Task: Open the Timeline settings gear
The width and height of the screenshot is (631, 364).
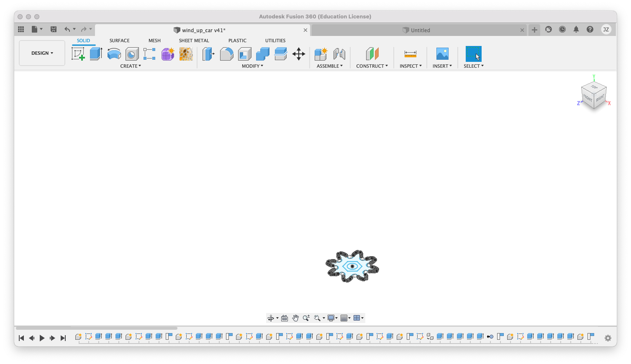Action: [x=608, y=338]
